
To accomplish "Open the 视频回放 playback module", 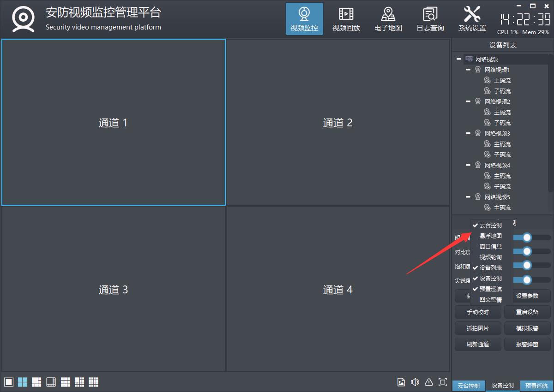I will pos(346,19).
